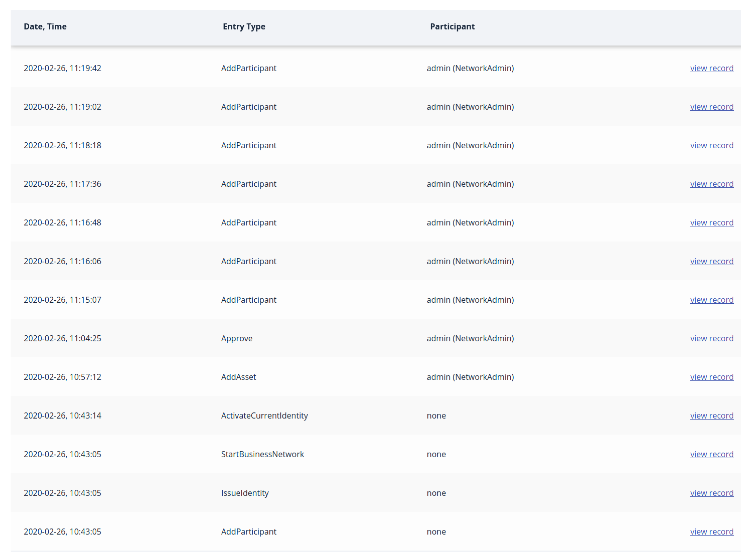
Task: Click the Participant column header
Action: (x=452, y=27)
